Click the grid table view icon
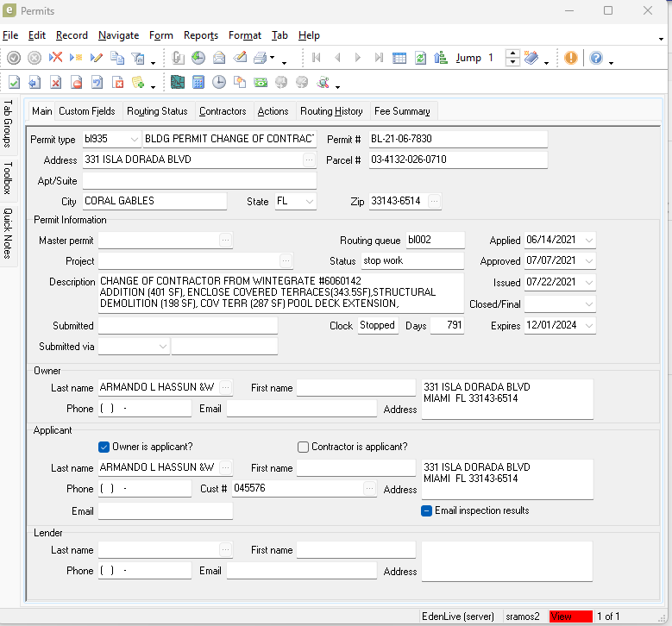Image resolution: width=672 pixels, height=626 pixels. (399, 58)
